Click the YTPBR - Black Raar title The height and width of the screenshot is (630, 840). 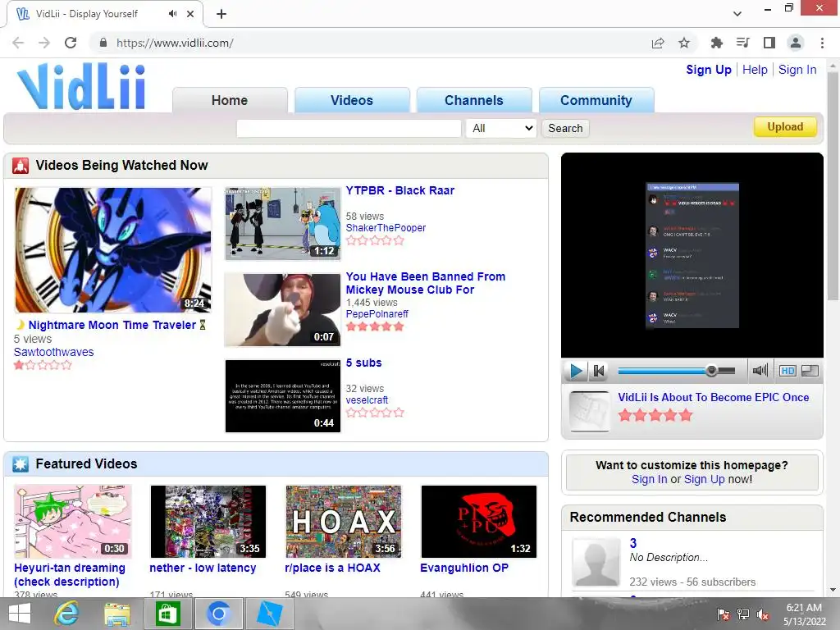(399, 190)
